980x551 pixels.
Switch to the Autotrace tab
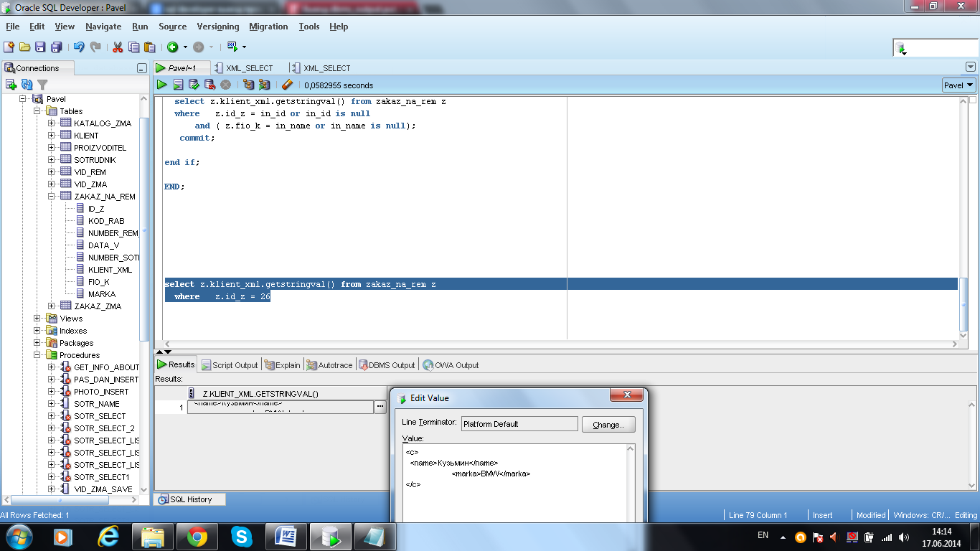click(329, 365)
